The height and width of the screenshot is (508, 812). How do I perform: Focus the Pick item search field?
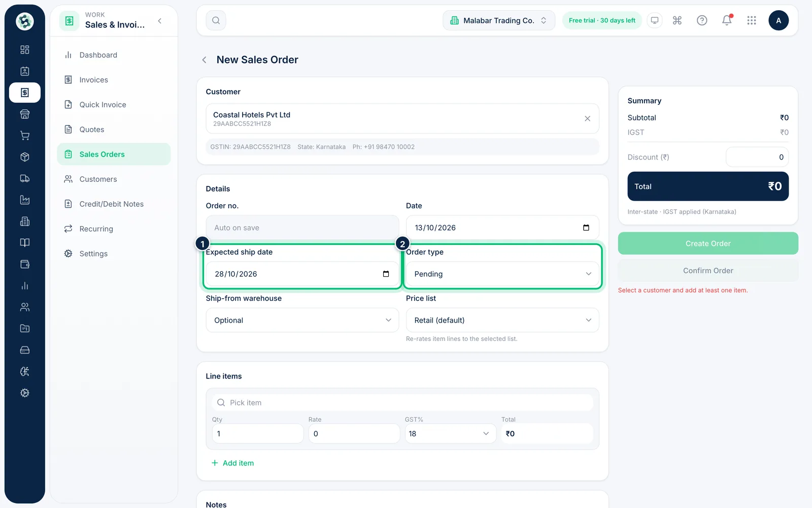tap(402, 403)
